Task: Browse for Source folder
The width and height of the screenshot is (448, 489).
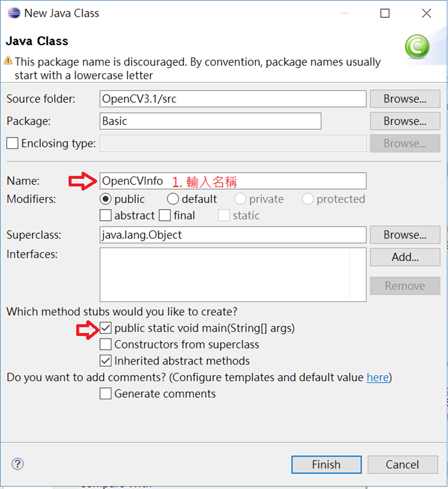Action: point(405,99)
